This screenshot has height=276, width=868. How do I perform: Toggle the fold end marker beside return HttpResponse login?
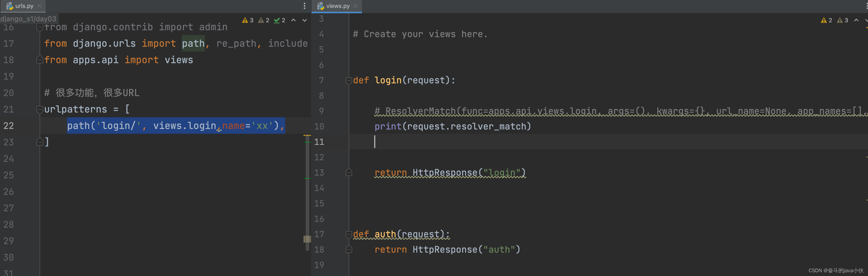(x=349, y=173)
